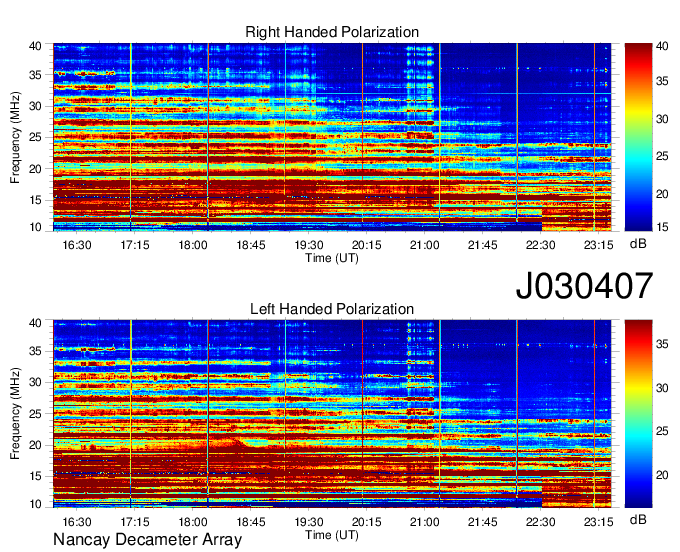The height and width of the screenshot is (552, 680).
Task: Click the 20:15 time tick on Right Handed plot
Action: pyautogui.click(x=366, y=245)
